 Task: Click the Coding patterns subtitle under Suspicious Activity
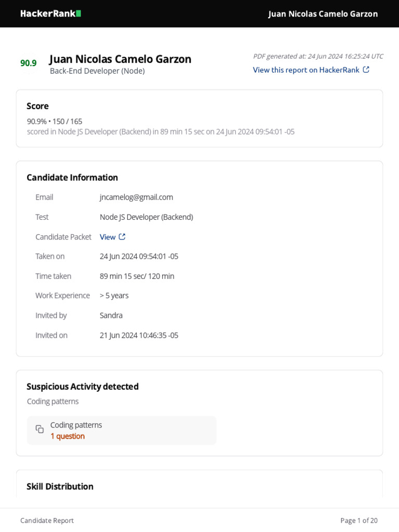[53, 402]
